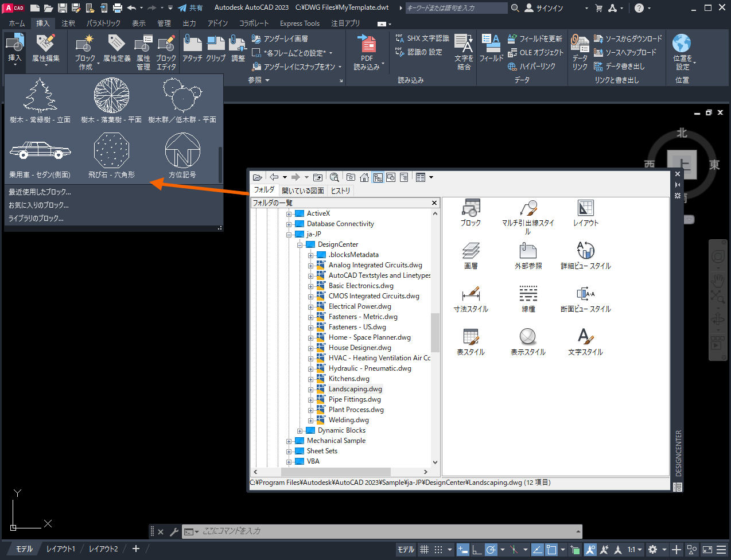The width and height of the screenshot is (731, 560).
Task: Click お気に入りのブロック... link
Action: [x=38, y=205]
